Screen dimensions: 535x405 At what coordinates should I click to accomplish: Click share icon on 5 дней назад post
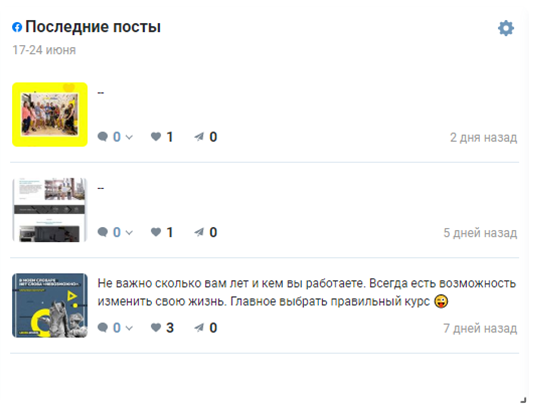click(x=199, y=232)
